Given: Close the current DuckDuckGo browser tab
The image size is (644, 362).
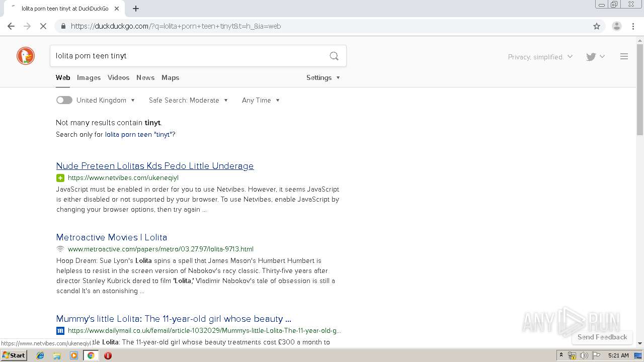Looking at the screenshot, I should pyautogui.click(x=117, y=9).
